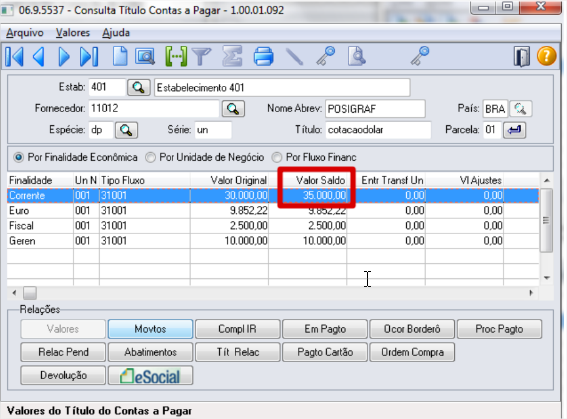Image resolution: width=567 pixels, height=419 pixels.
Task: Open the search monitor toolbar icon
Action: pos(145,56)
